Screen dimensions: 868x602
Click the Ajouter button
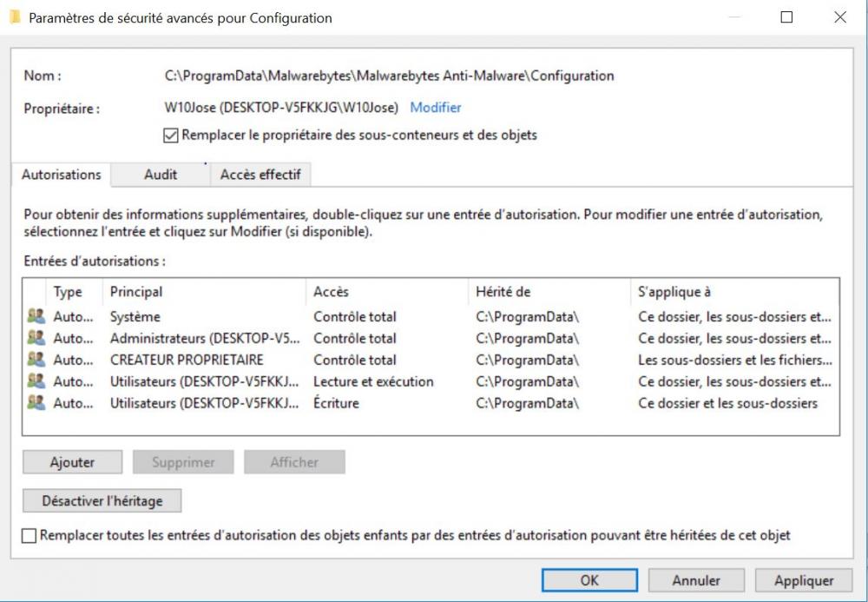pyautogui.click(x=73, y=462)
